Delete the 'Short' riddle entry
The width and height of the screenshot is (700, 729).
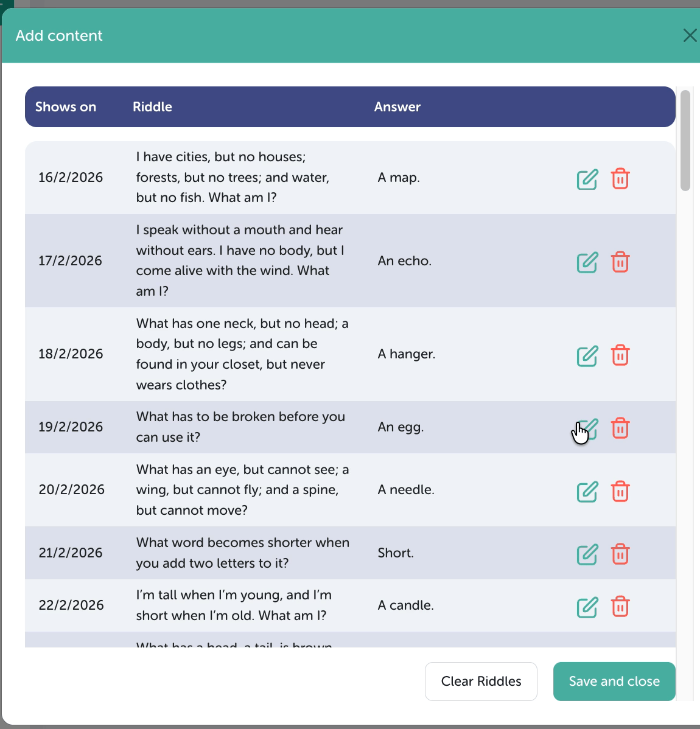pos(620,554)
